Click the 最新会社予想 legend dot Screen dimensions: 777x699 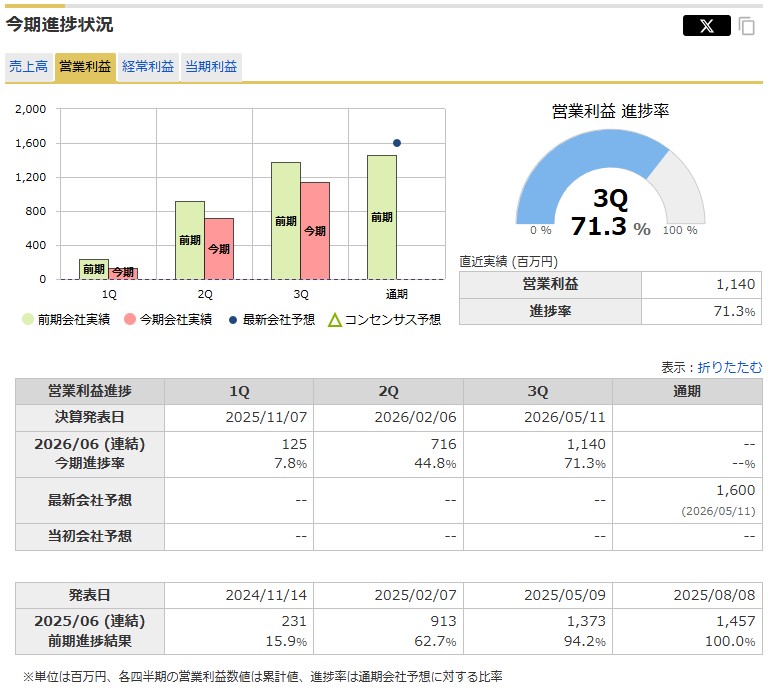(x=233, y=320)
